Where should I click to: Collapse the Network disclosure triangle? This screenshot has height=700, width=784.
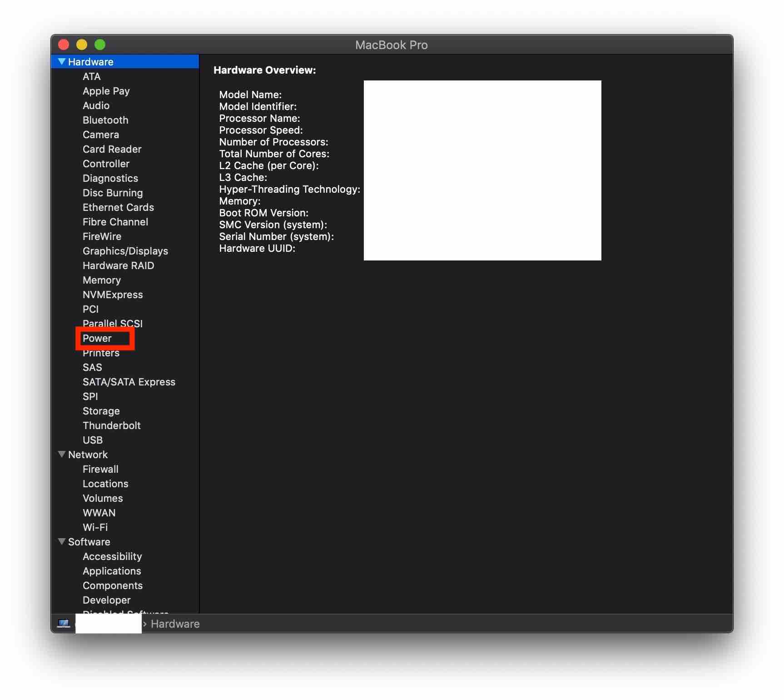click(x=62, y=454)
